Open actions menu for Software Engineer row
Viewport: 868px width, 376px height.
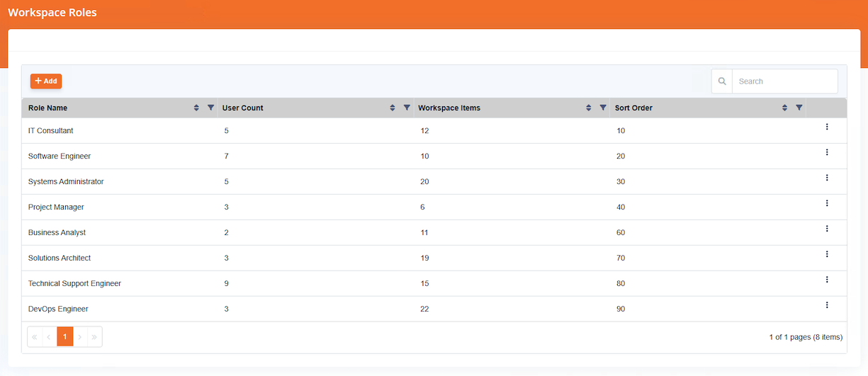point(827,152)
